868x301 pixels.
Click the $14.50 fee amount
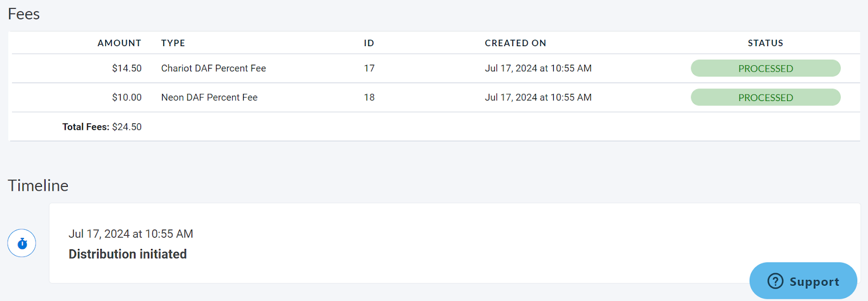tap(127, 68)
